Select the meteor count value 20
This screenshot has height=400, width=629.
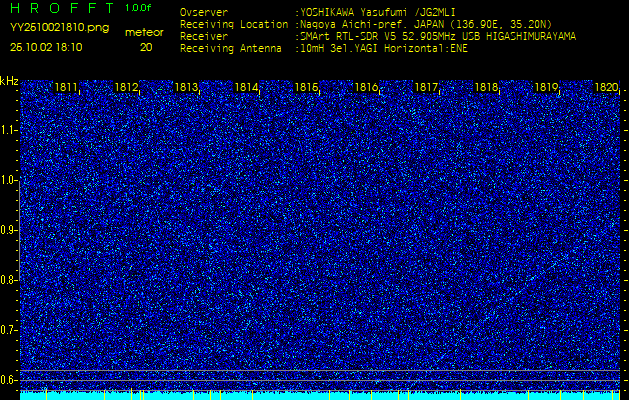tap(146, 47)
